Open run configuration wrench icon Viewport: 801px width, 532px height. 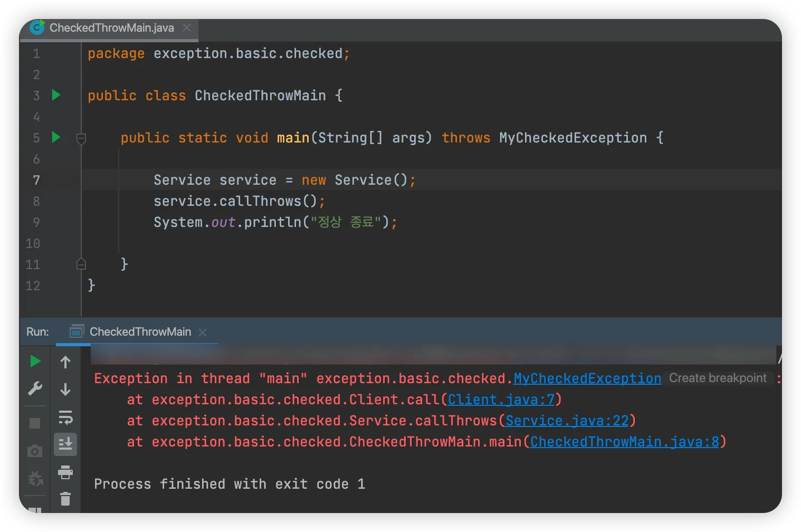[35, 388]
